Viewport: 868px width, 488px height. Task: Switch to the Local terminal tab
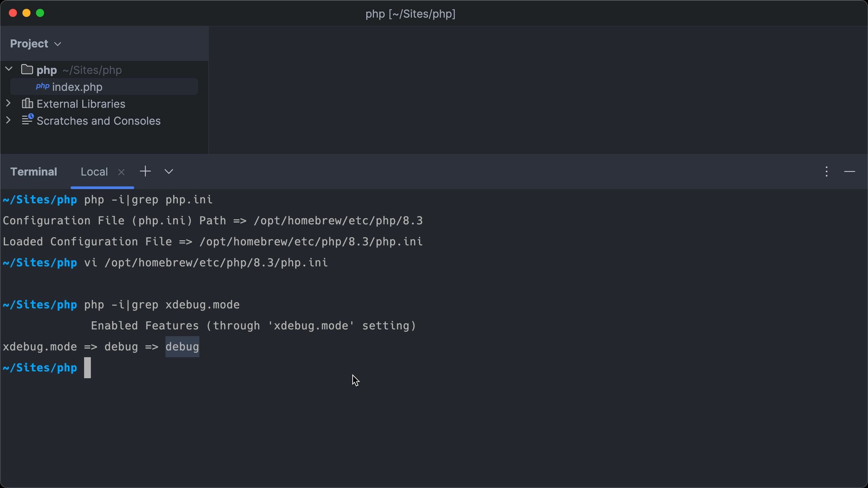pos(94,172)
